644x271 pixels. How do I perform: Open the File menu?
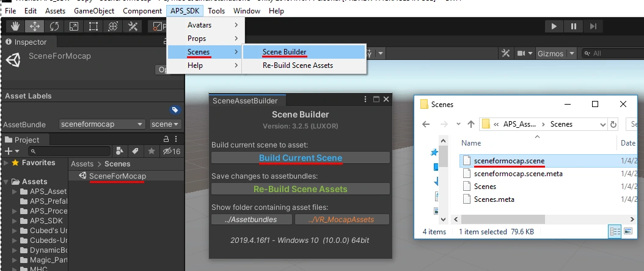coord(10,10)
